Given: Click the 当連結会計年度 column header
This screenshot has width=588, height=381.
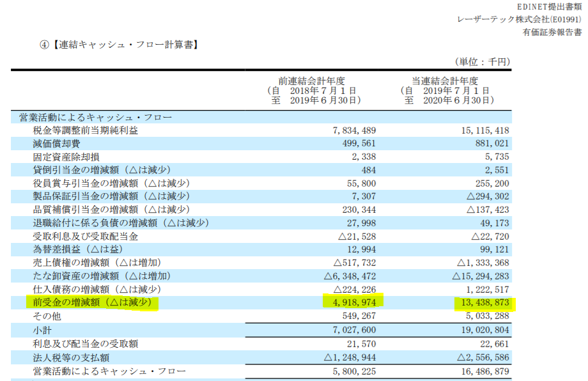Looking at the screenshot, I should (445, 81).
